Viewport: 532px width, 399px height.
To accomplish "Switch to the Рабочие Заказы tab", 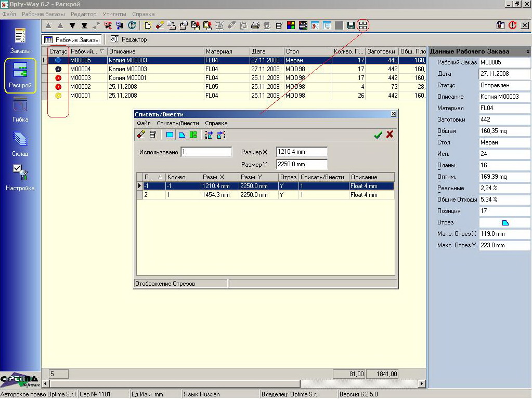I will point(72,39).
